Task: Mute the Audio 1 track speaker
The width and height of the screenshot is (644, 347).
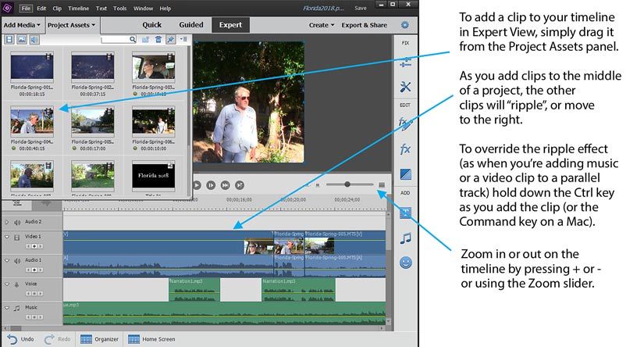Action: coord(17,261)
